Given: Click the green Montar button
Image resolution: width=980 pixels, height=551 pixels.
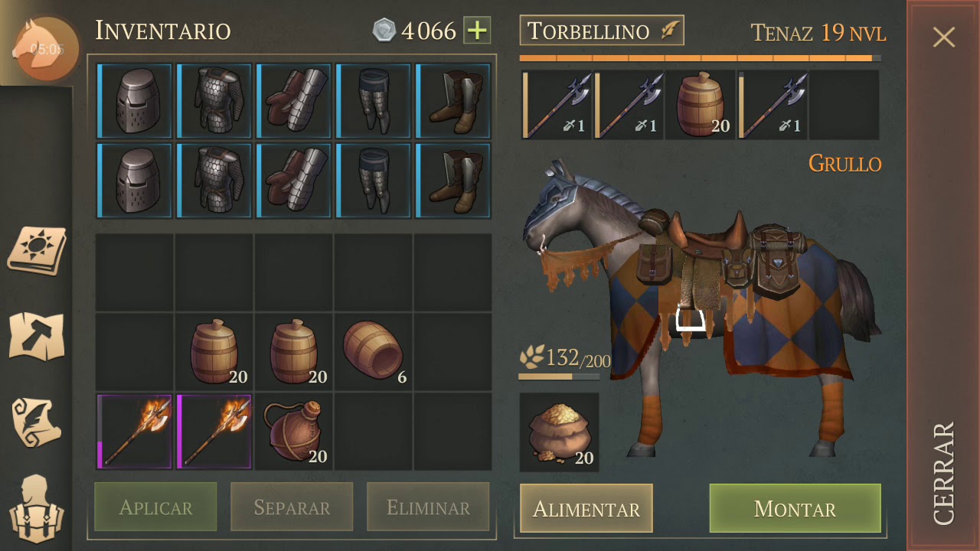Looking at the screenshot, I should 795,508.
